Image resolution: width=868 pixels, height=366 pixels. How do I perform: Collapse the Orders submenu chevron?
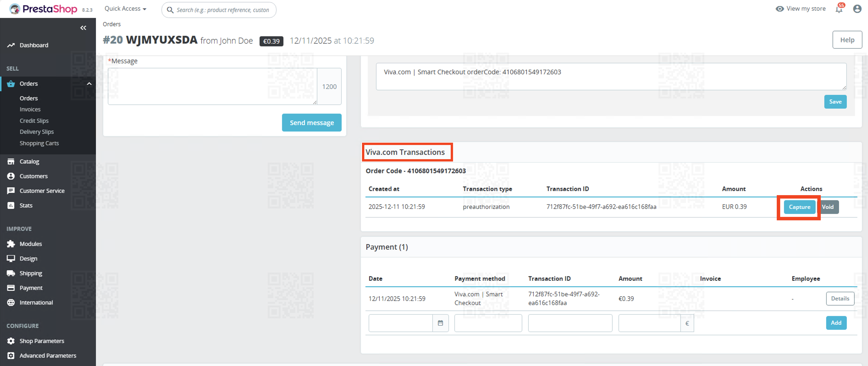coord(89,84)
